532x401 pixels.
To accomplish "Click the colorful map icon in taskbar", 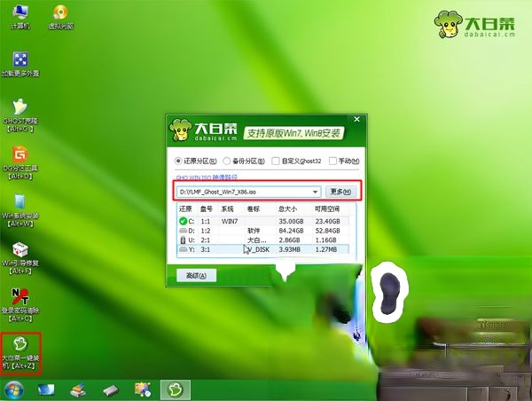I will (x=143, y=389).
